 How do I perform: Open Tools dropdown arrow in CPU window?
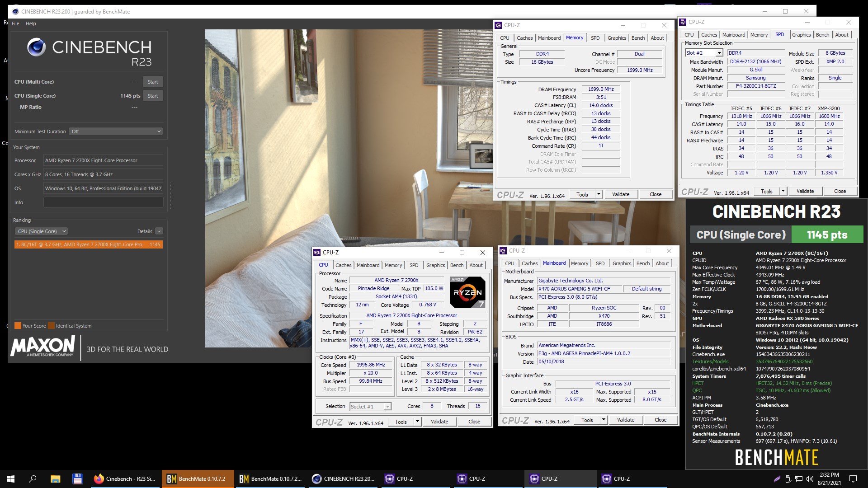(x=417, y=422)
